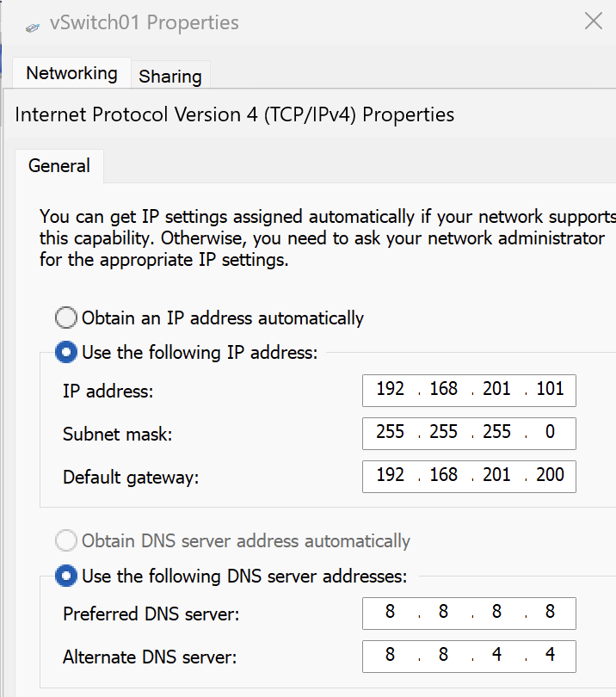Switch to the Networking tab
616x697 pixels.
(x=71, y=73)
